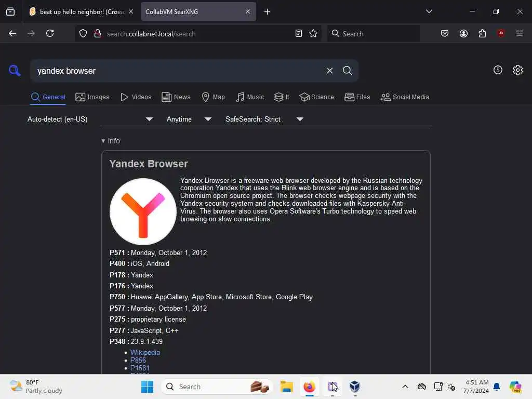Select the General search category
The image size is (532, 399).
pos(48,97)
